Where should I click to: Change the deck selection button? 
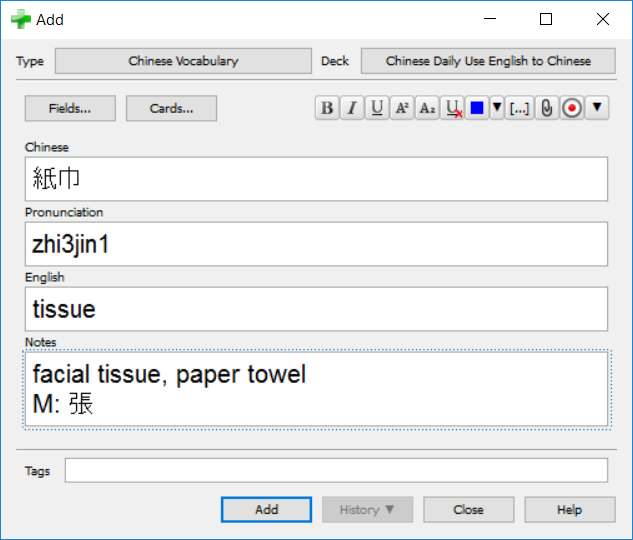(x=488, y=61)
